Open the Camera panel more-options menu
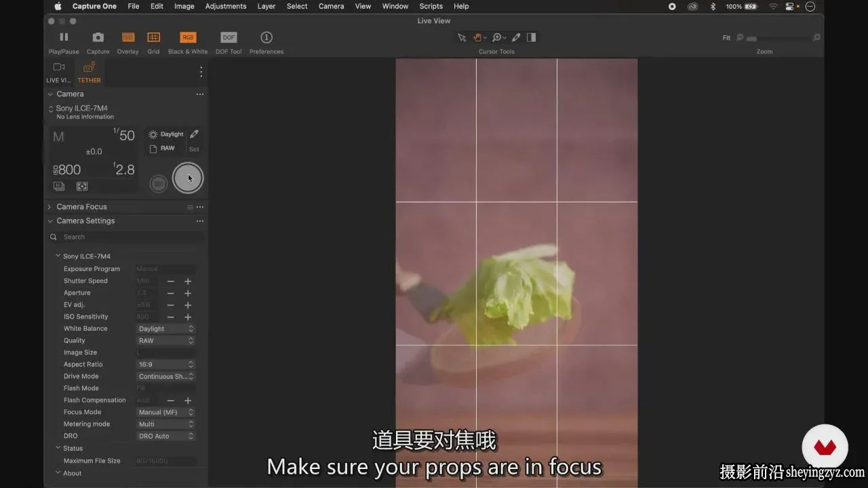 pos(199,94)
